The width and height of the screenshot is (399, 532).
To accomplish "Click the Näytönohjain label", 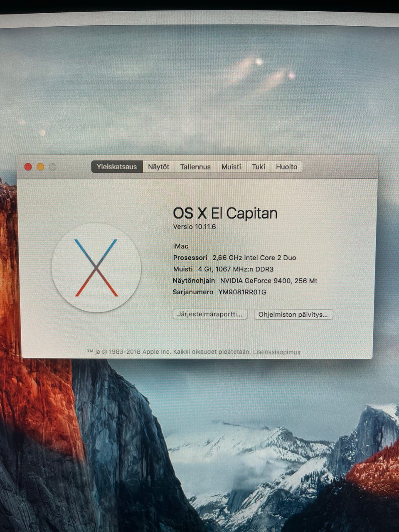I will [x=194, y=281].
